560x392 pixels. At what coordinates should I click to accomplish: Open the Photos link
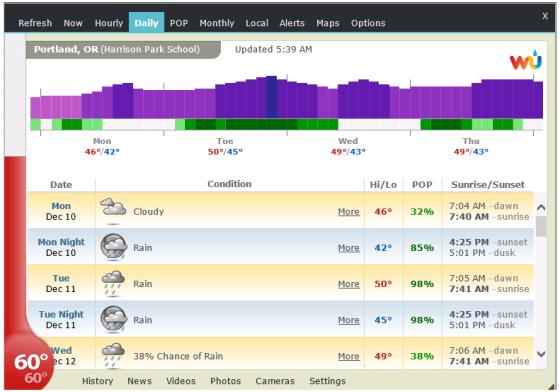(225, 381)
